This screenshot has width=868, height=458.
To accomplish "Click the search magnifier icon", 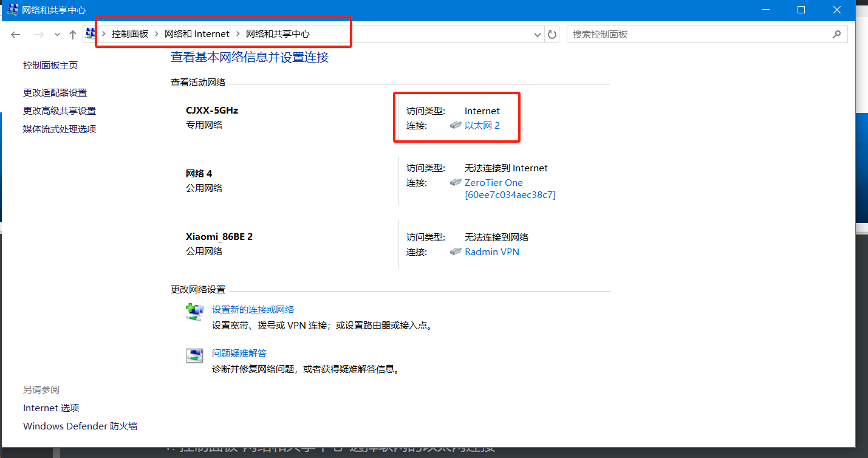I will coord(837,34).
